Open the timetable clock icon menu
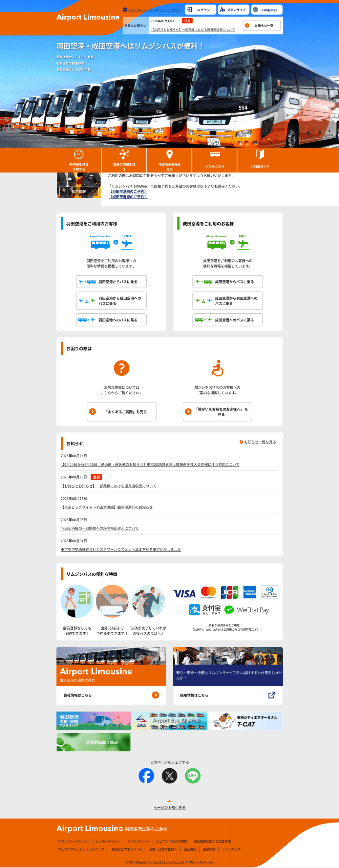This screenshot has width=339, height=868. [x=79, y=155]
